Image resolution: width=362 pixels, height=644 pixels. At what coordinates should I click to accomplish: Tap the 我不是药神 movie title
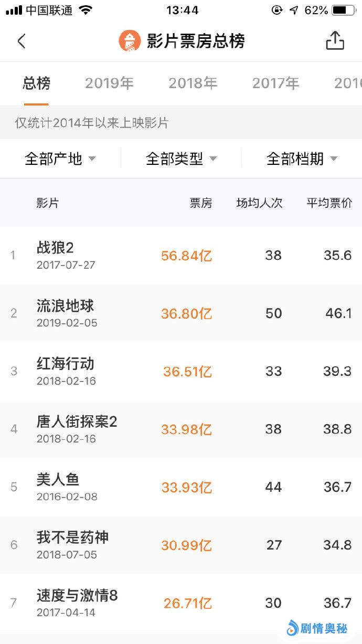coord(73,537)
